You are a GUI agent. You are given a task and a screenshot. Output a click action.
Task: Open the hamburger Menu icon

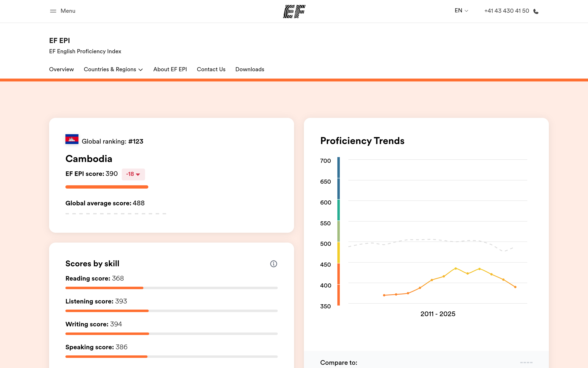53,11
